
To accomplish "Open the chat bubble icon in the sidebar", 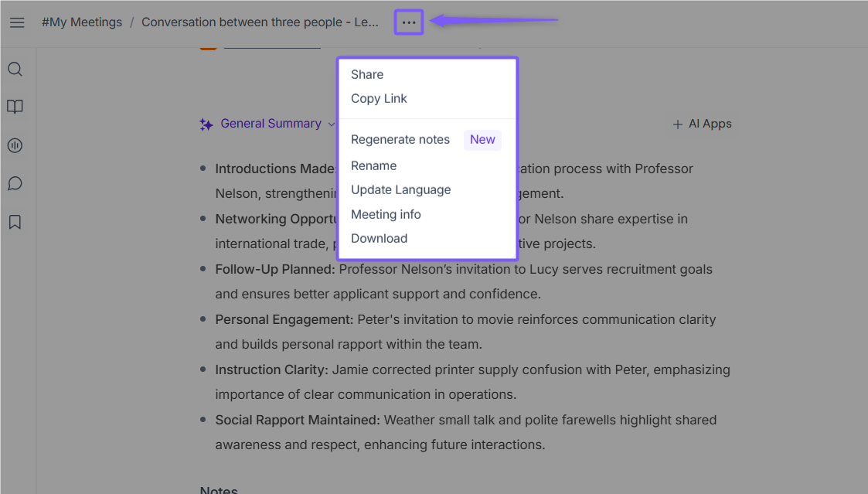I will (15, 184).
